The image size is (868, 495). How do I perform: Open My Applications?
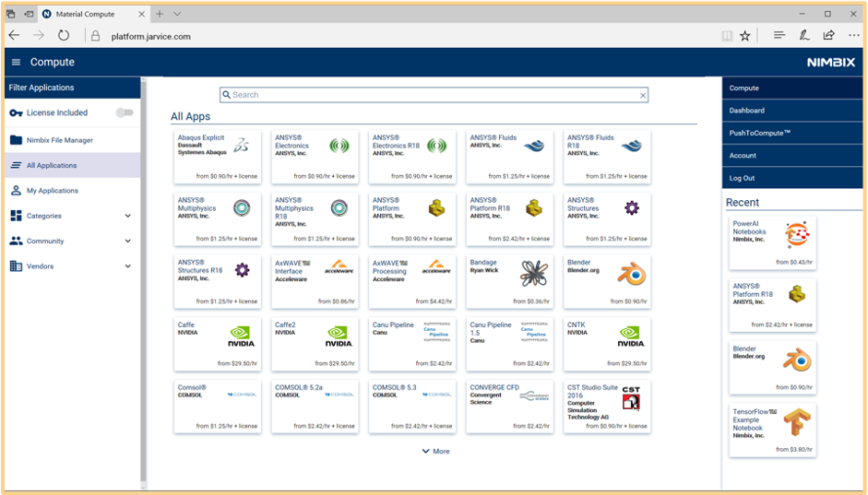click(x=73, y=191)
